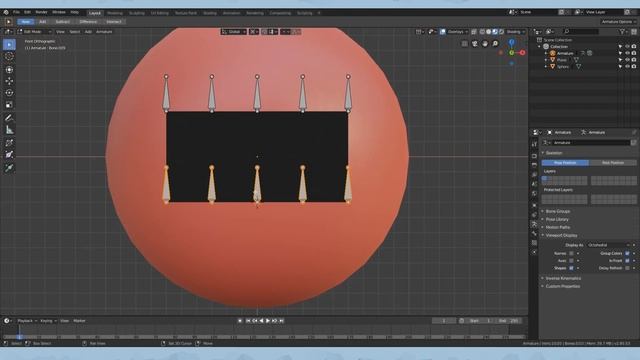Click the toggle camera view icon in viewport

475,44
